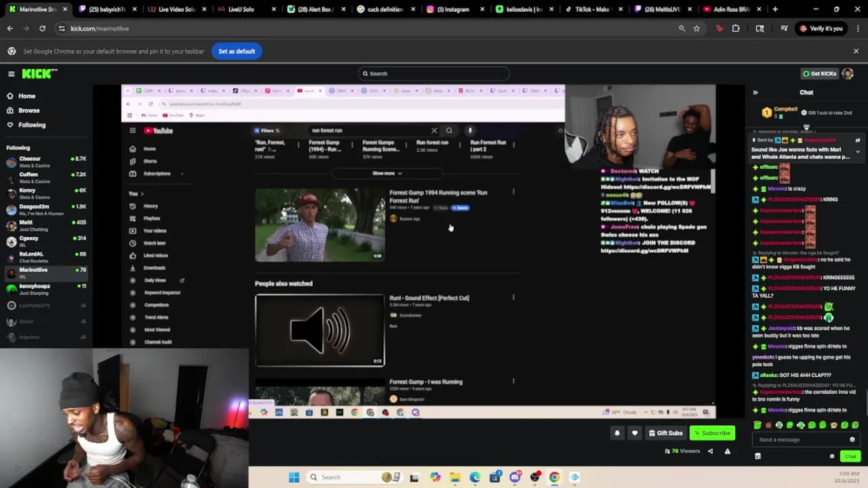Select Cuffem channel in Following

(46, 177)
